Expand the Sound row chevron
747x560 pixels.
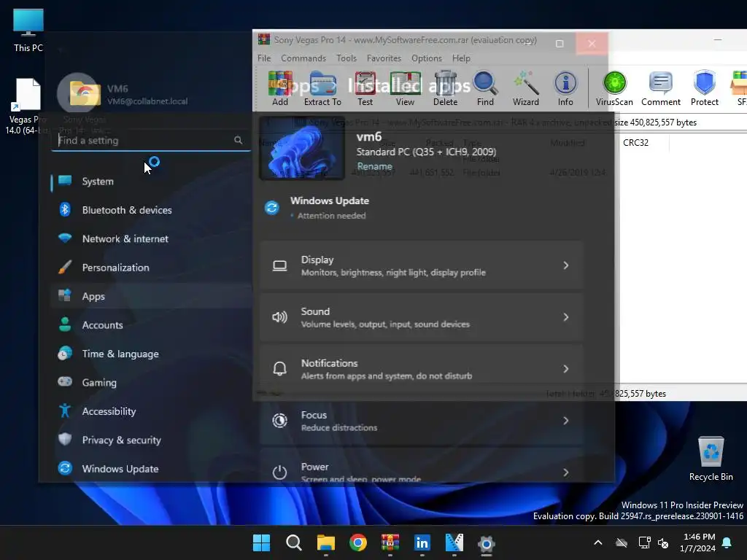pyautogui.click(x=565, y=317)
